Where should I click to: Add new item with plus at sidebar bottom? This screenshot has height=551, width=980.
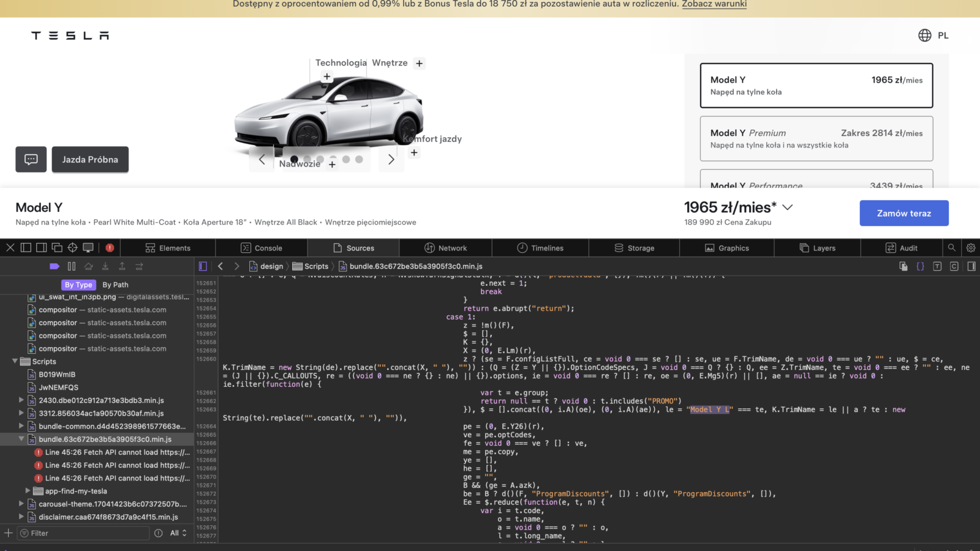point(9,533)
